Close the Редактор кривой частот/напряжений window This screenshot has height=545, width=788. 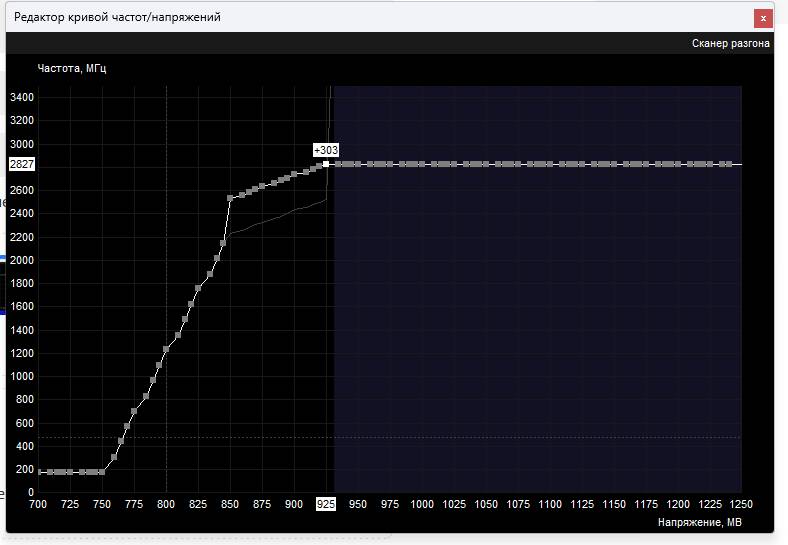point(763,19)
